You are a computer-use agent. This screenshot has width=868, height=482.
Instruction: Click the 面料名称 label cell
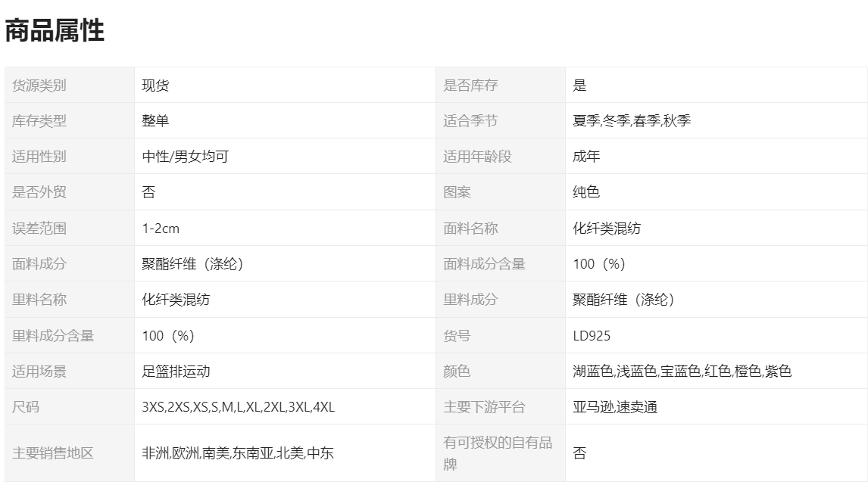pos(470,229)
